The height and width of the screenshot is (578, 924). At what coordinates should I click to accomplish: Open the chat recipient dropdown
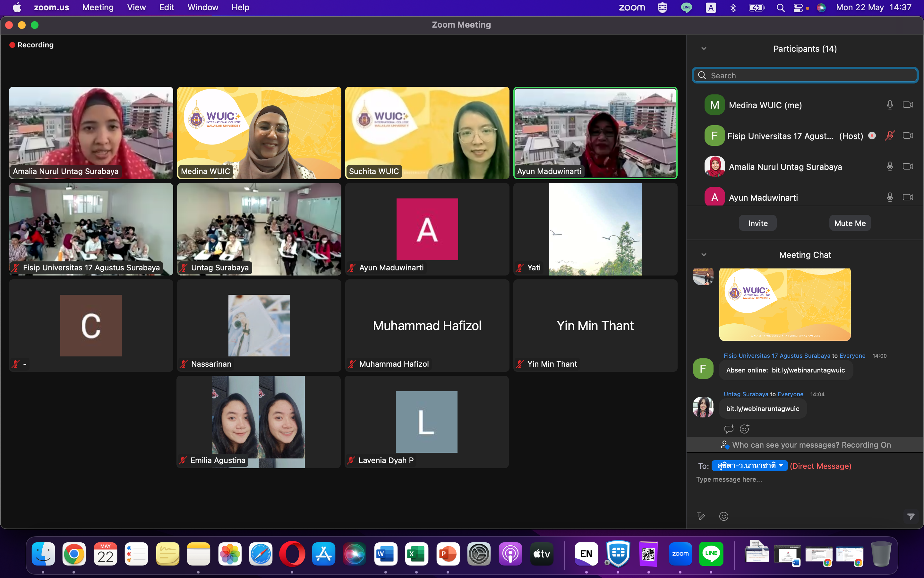pyautogui.click(x=749, y=466)
